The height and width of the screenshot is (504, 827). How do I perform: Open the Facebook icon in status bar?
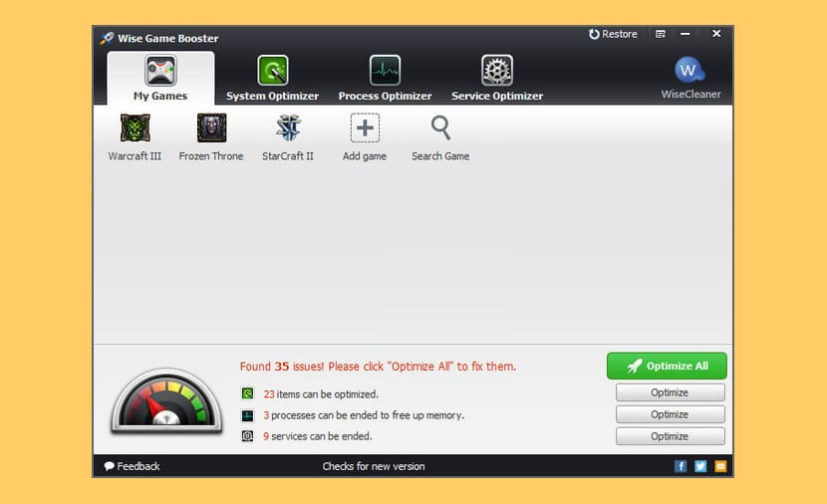(681, 466)
